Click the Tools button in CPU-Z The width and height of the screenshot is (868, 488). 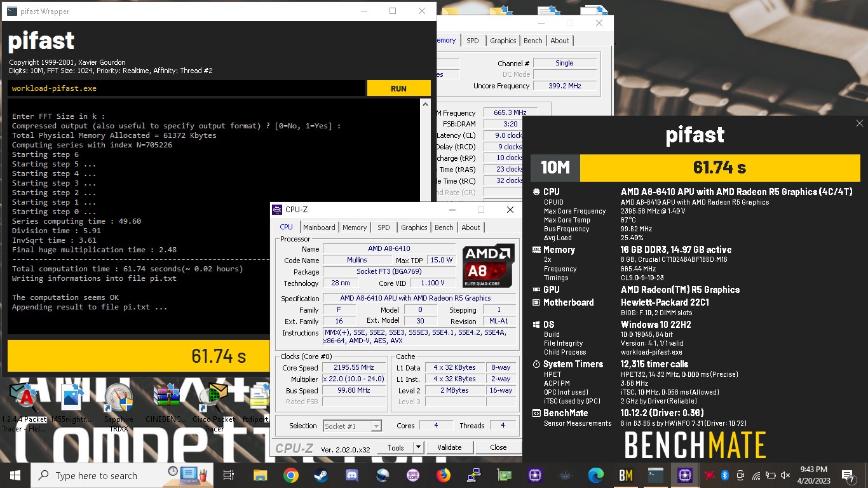click(395, 447)
